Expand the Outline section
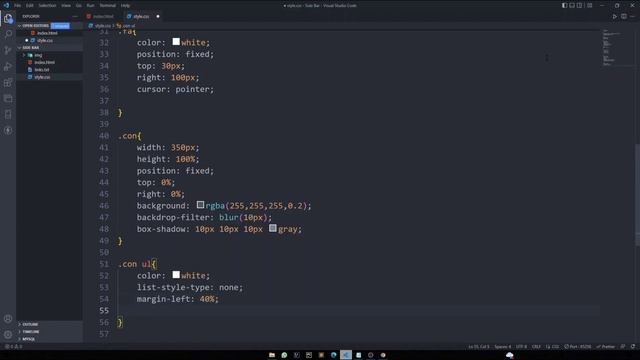The image size is (640, 360). point(30,324)
